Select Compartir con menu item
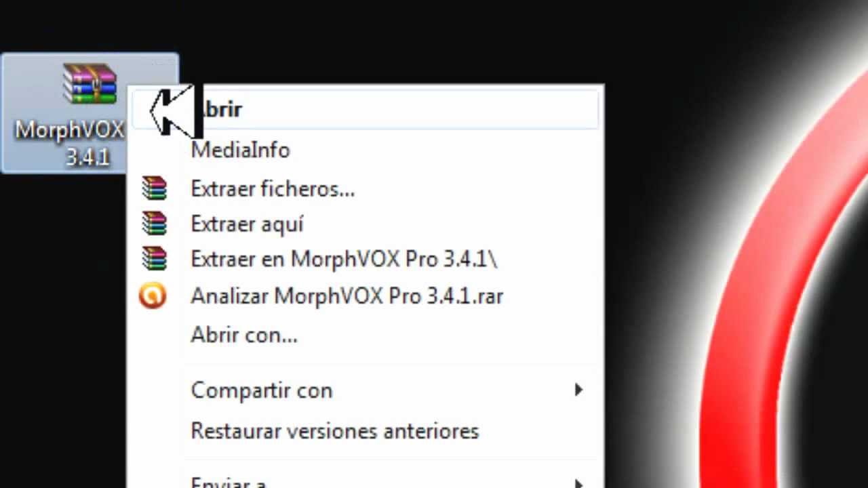The width and height of the screenshot is (868, 488). pos(262,390)
